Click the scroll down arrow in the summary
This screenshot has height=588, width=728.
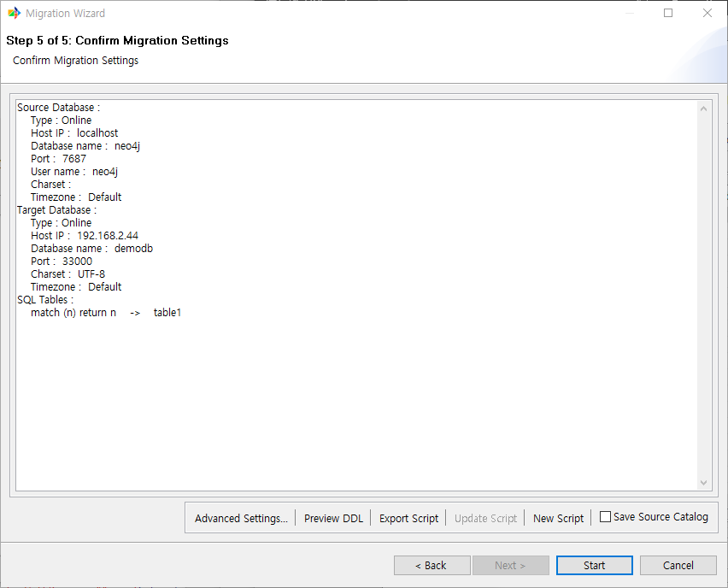point(704,483)
